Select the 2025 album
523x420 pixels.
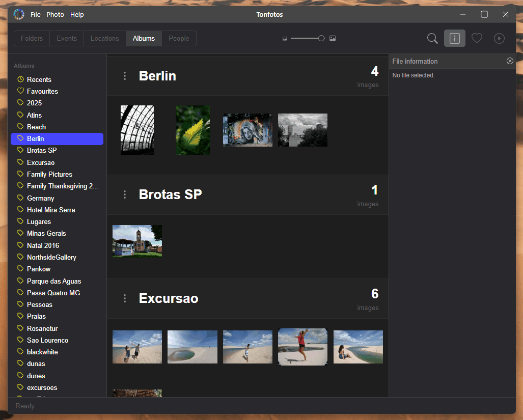57,103
